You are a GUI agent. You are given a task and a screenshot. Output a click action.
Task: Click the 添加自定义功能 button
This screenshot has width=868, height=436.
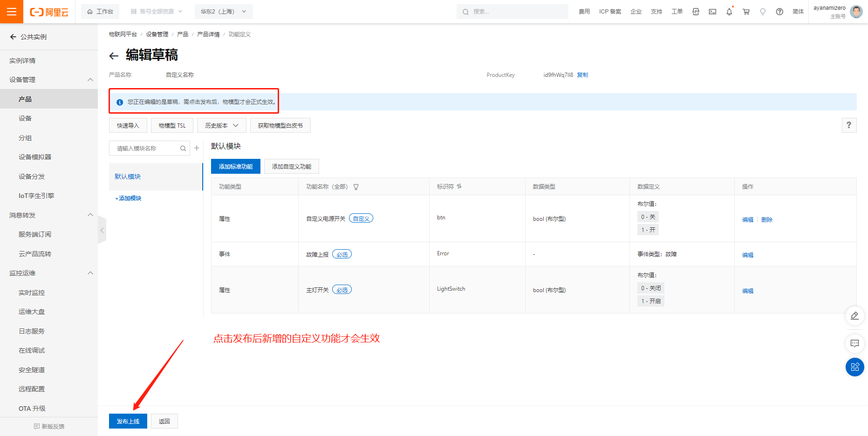point(291,166)
